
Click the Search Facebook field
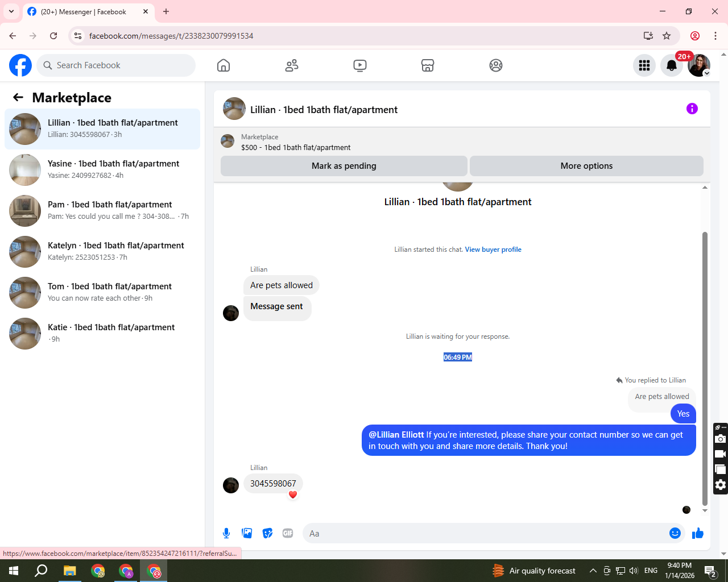pyautogui.click(x=116, y=65)
